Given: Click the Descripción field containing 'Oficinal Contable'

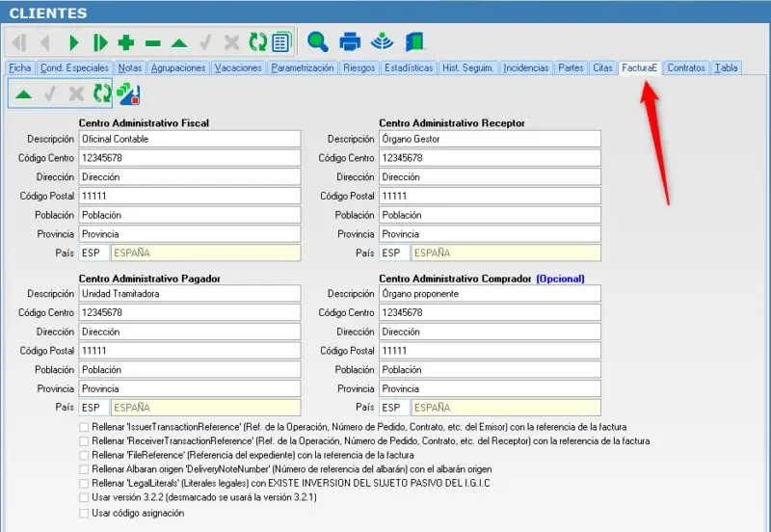Looking at the screenshot, I should click(190, 139).
